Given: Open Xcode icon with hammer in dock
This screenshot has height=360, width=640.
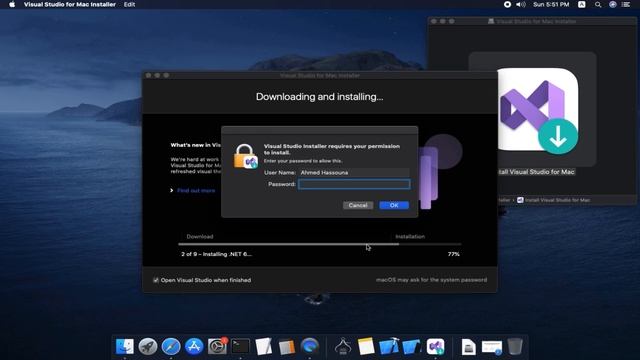Looking at the screenshot, I should click(x=389, y=347).
